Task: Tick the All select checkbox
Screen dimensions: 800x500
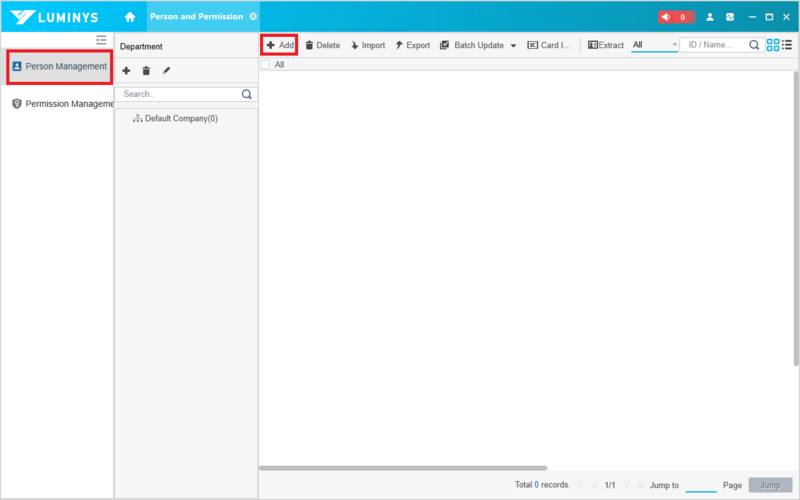Action: (265, 64)
